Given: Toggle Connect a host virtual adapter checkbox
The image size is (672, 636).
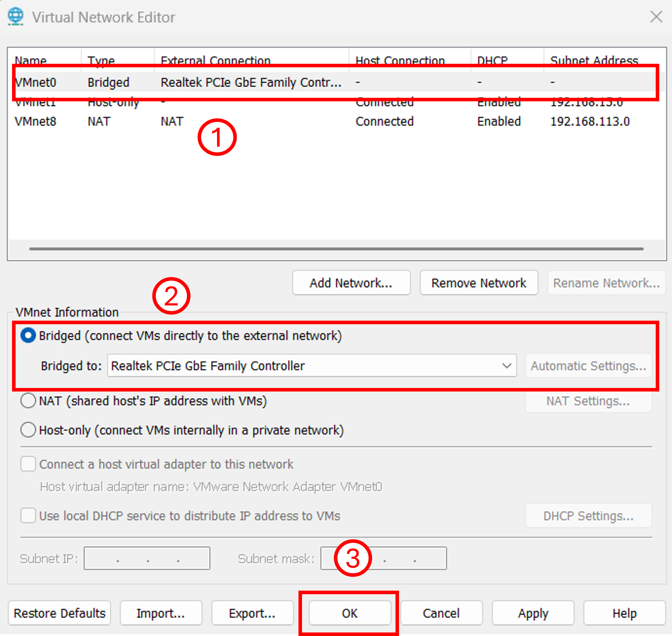Looking at the screenshot, I should pos(28,464).
